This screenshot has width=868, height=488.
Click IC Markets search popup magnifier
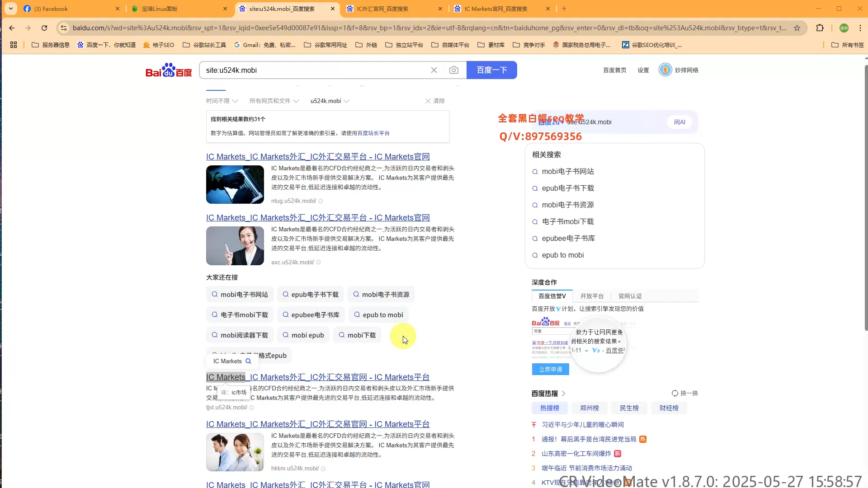(248, 361)
